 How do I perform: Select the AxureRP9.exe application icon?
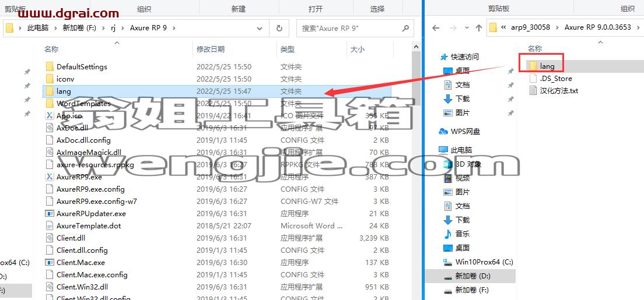point(50,177)
